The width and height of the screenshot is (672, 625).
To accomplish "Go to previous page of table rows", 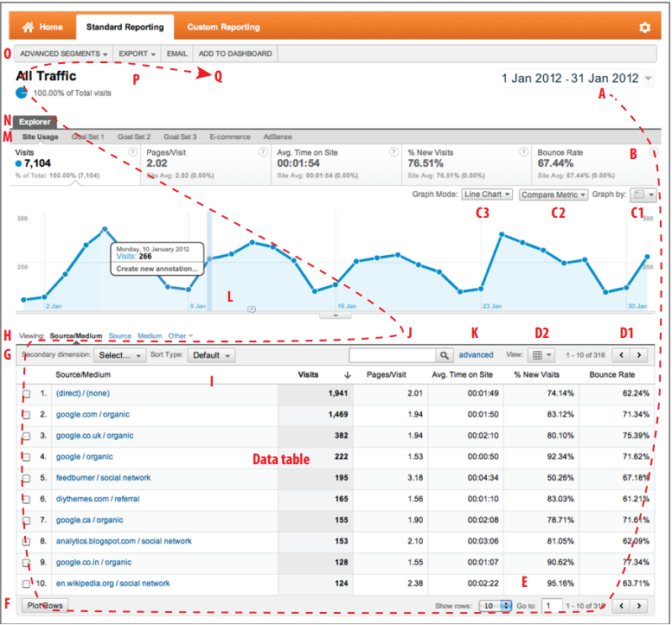I will (622, 355).
